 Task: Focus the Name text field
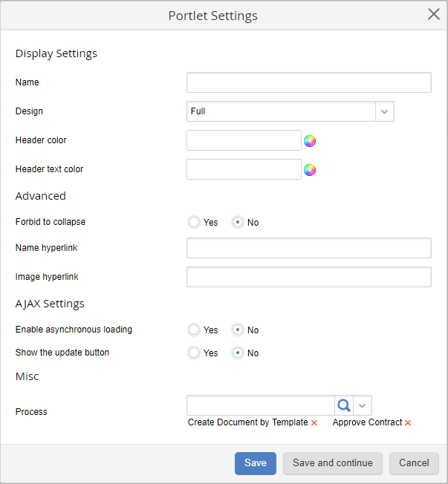pyautogui.click(x=308, y=82)
